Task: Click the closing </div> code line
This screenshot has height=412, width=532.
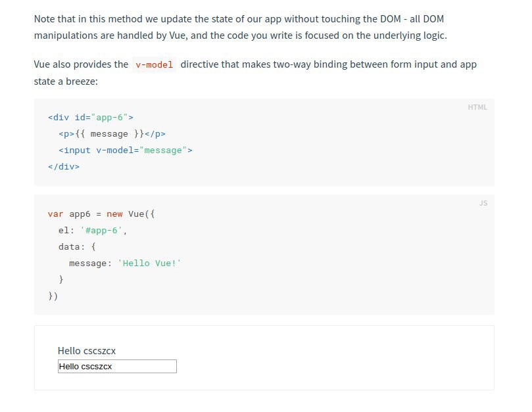Action: click(x=64, y=166)
